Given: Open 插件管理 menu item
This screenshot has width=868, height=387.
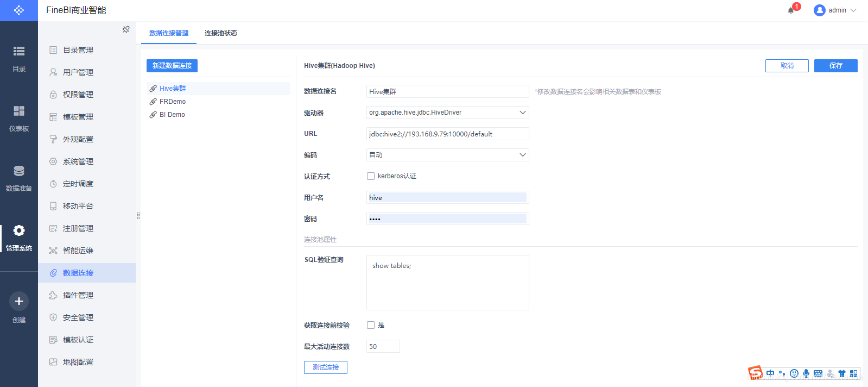Looking at the screenshot, I should [x=87, y=295].
